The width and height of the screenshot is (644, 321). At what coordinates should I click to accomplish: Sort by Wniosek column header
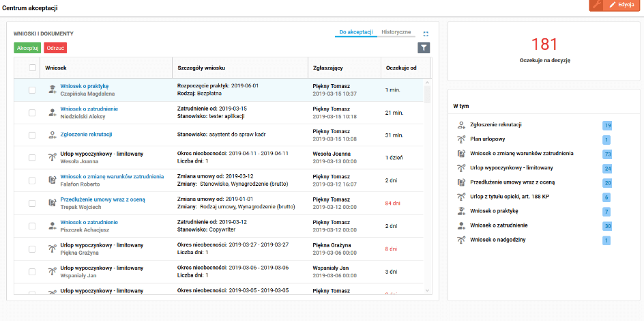[x=106, y=68]
